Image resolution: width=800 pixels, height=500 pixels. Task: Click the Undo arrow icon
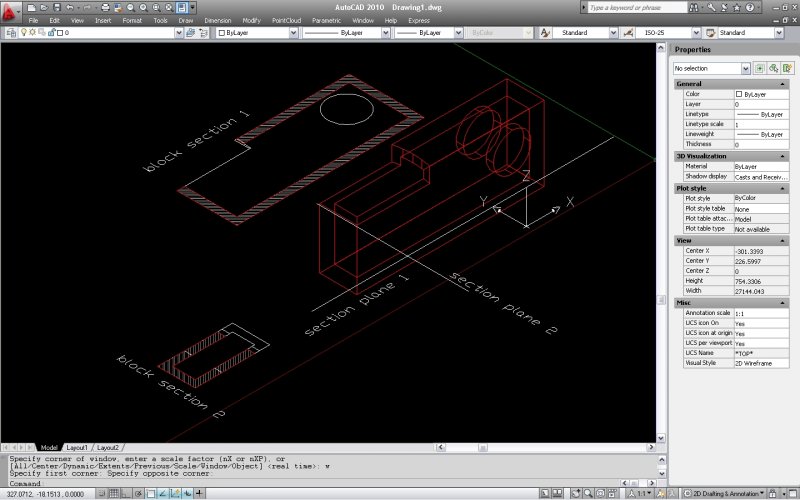70,8
